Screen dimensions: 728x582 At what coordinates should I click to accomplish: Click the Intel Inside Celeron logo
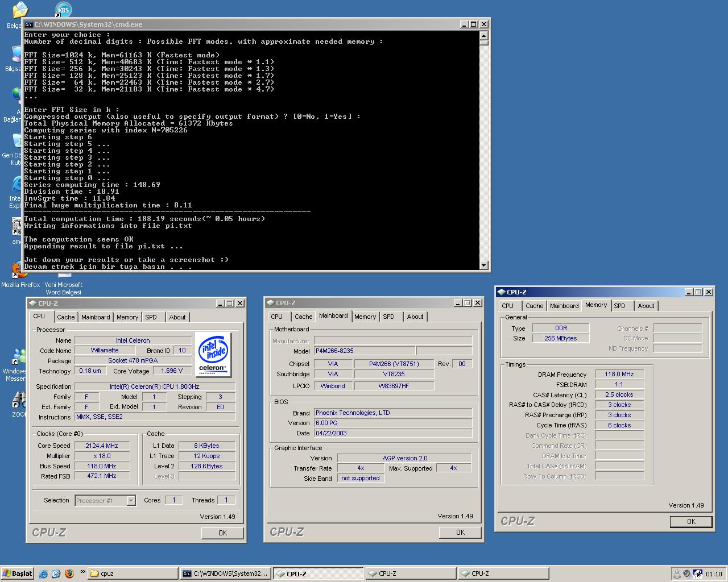(212, 355)
